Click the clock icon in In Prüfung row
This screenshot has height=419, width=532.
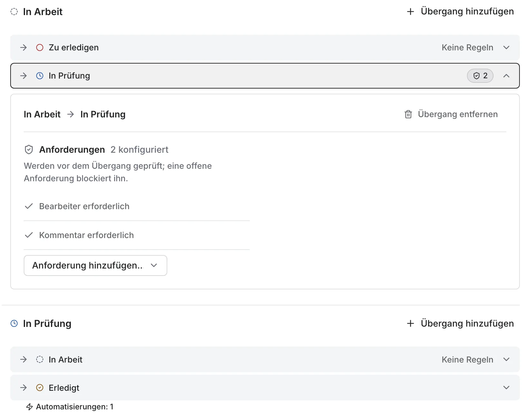40,76
